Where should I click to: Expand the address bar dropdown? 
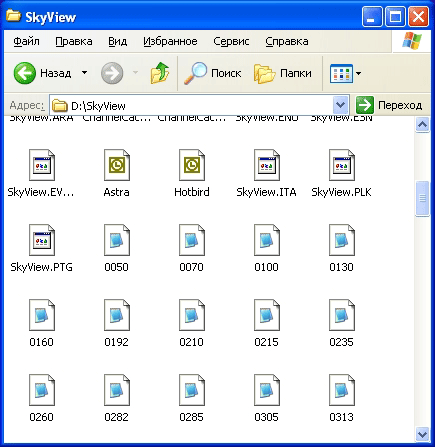pos(340,105)
